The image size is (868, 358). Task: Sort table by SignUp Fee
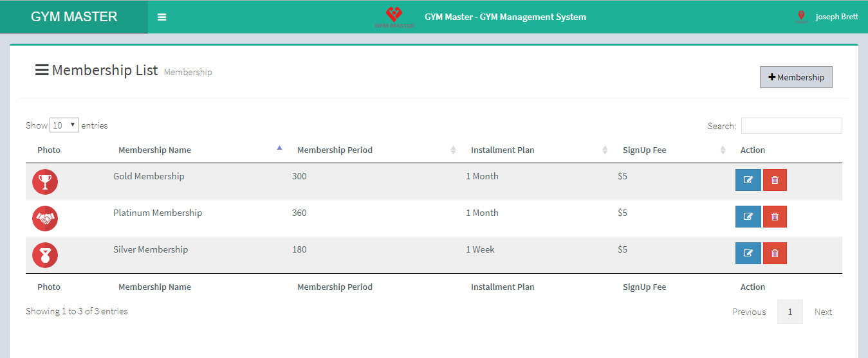(x=644, y=150)
